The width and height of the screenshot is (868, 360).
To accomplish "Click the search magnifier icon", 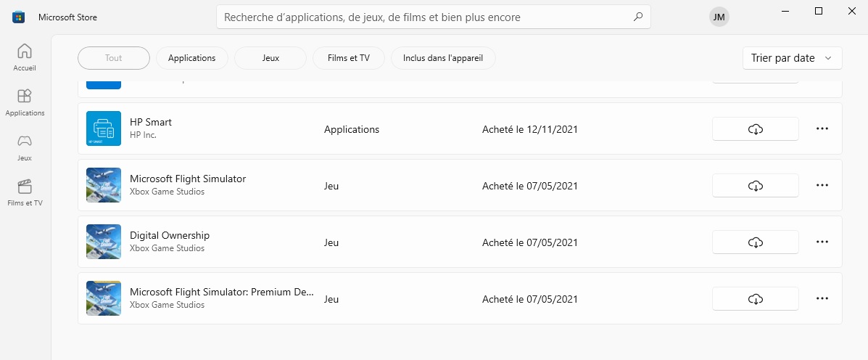I will (638, 17).
